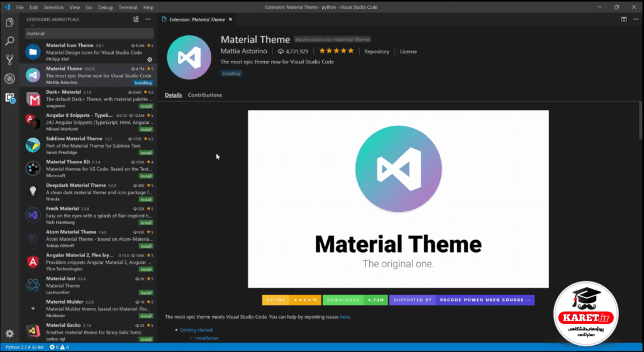This screenshot has height=352, width=644.
Task: Split the editor right
Action: pos(624,19)
